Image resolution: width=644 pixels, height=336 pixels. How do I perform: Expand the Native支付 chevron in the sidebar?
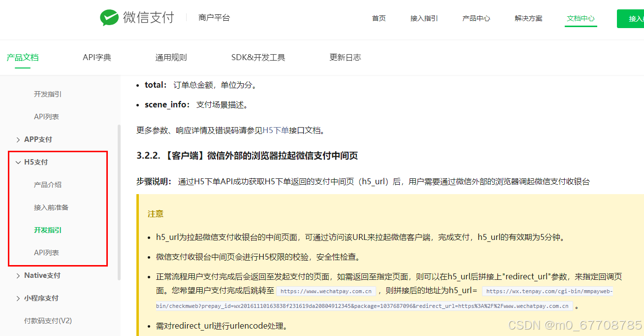(x=18, y=275)
